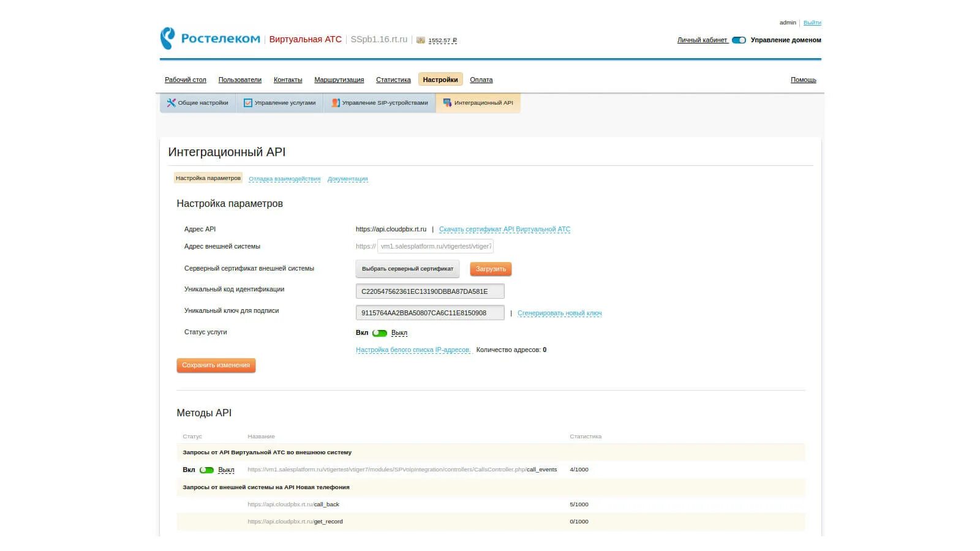Image resolution: width=980 pixels, height=551 pixels.
Task: Click Личный кабинет link
Action: (703, 40)
